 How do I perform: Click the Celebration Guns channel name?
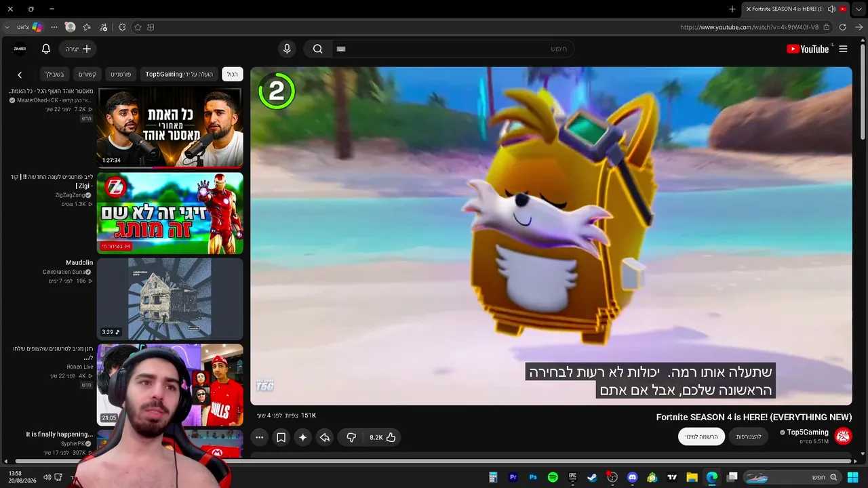tap(64, 272)
